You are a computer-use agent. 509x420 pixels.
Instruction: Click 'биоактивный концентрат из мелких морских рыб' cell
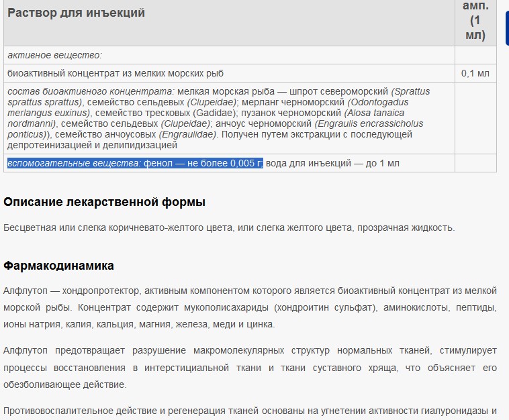(x=115, y=73)
